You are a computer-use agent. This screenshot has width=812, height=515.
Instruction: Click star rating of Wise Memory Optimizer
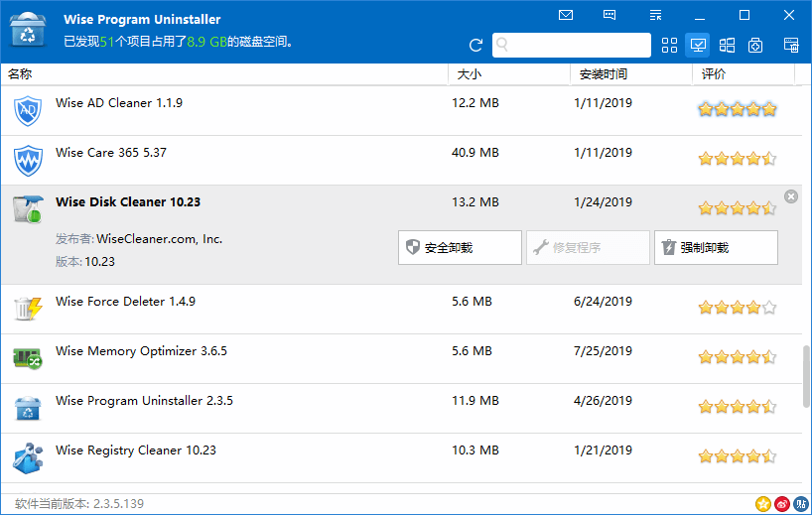coord(738,356)
